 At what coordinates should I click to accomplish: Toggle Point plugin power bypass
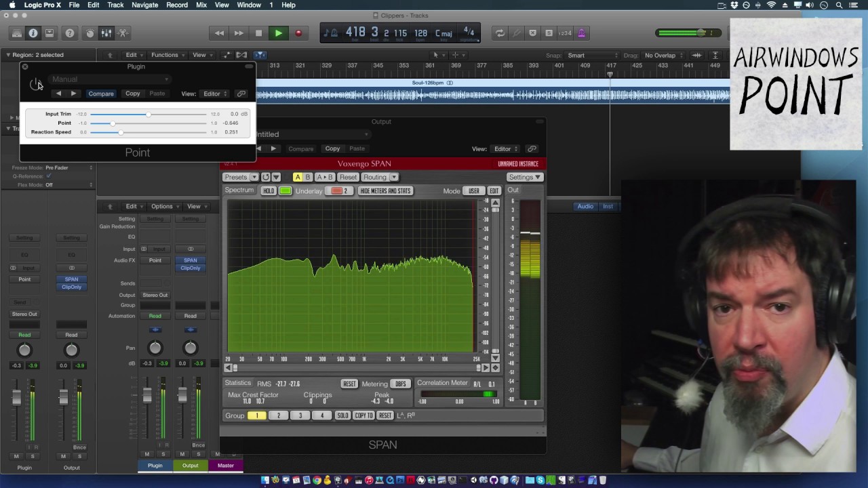pyautogui.click(x=35, y=84)
